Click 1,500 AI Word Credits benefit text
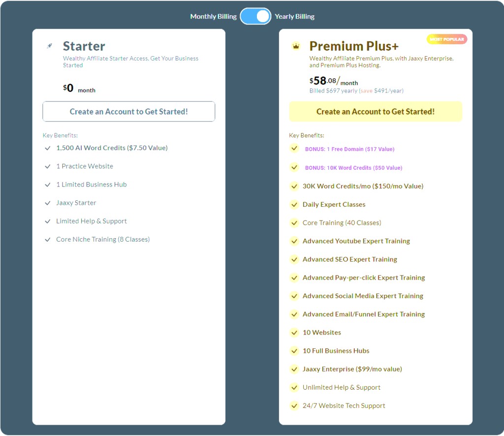Screen dimensions: 504x436 point(112,148)
